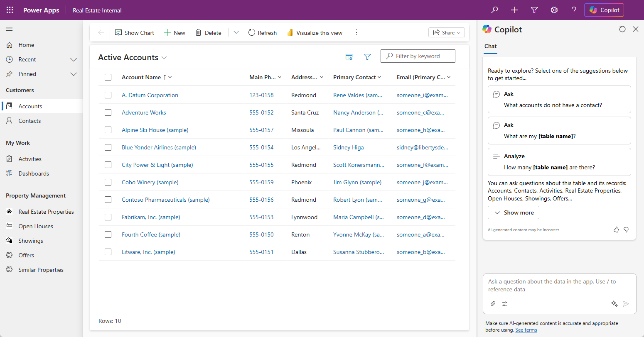Expand Show more in Copilot

(514, 212)
